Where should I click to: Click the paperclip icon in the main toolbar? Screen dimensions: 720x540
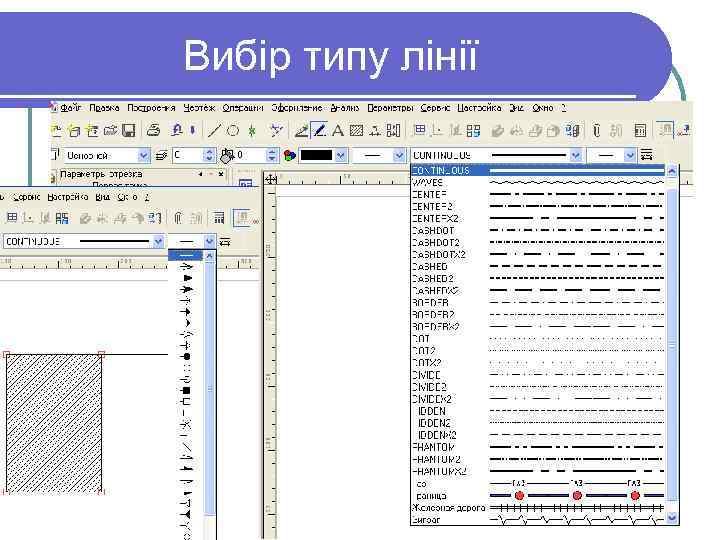tap(596, 131)
